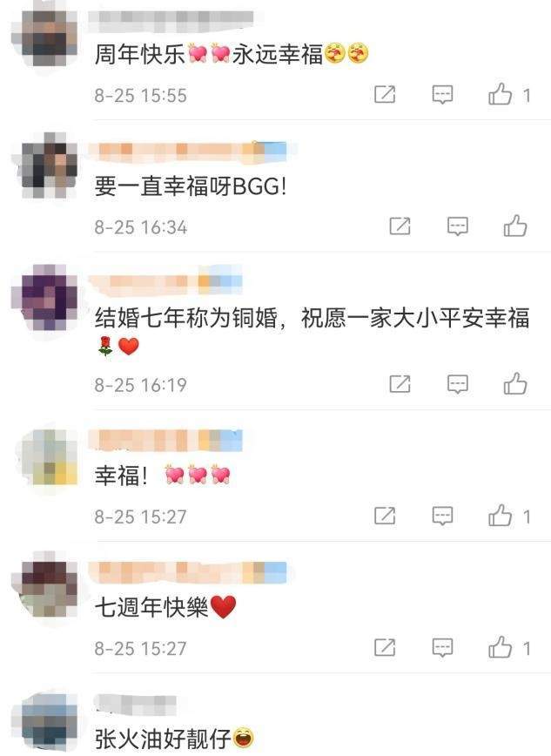Reply to the 要一直幸福呀BGG comment

pyautogui.click(x=457, y=226)
